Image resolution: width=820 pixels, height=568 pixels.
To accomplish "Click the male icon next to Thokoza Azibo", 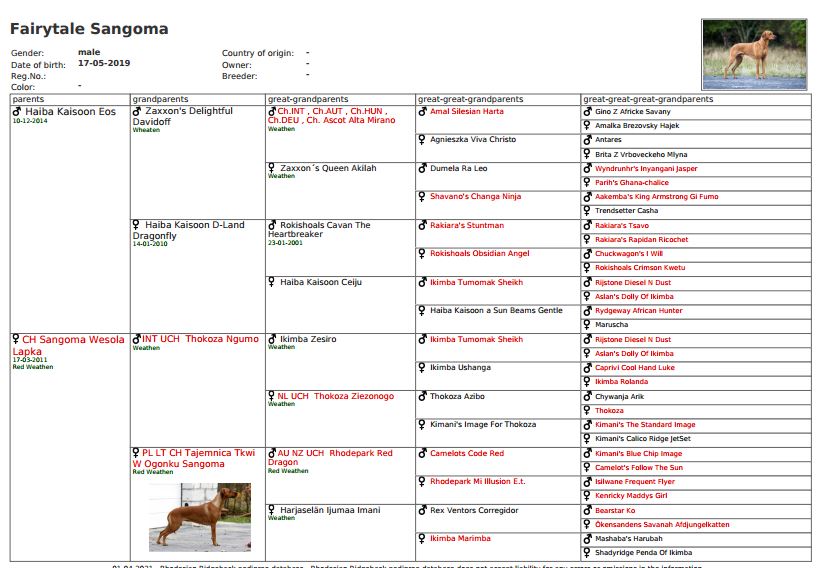I will pyautogui.click(x=423, y=396).
